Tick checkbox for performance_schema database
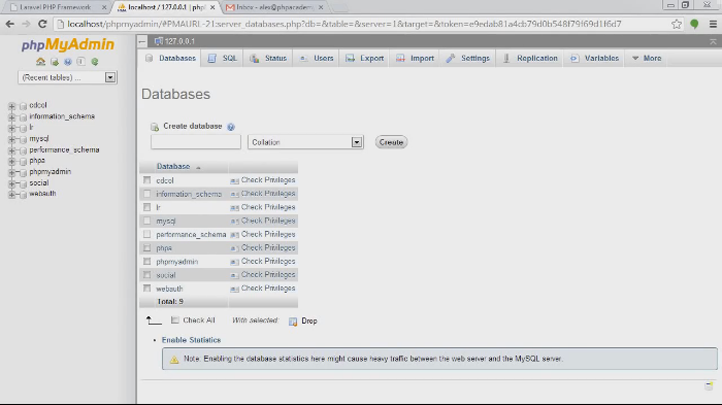Image resolution: width=722 pixels, height=405 pixels. tap(147, 234)
